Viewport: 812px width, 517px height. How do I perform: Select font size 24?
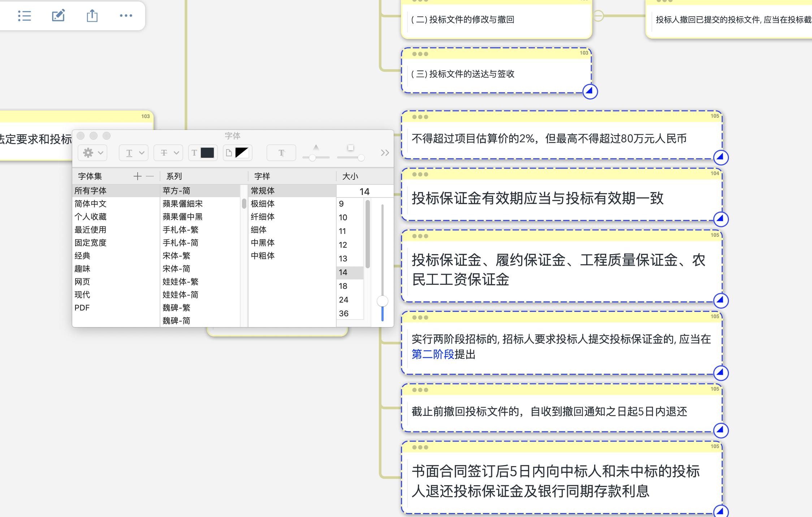click(350, 300)
